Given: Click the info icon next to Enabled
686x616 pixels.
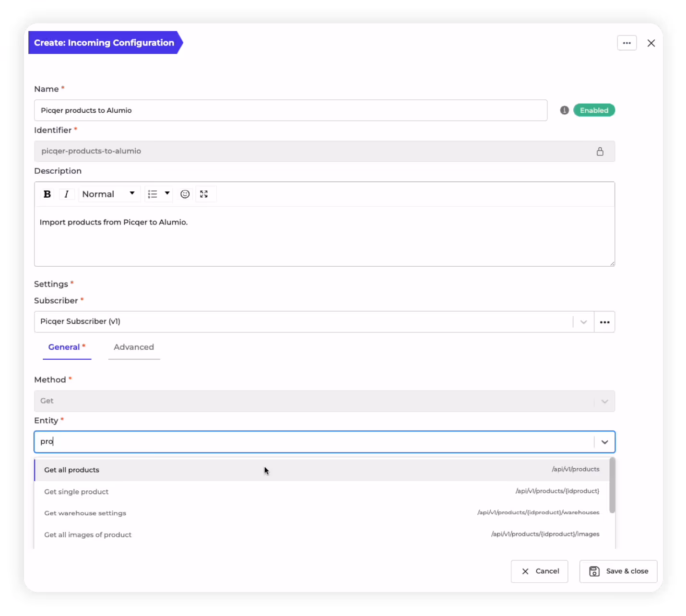Looking at the screenshot, I should click(565, 110).
